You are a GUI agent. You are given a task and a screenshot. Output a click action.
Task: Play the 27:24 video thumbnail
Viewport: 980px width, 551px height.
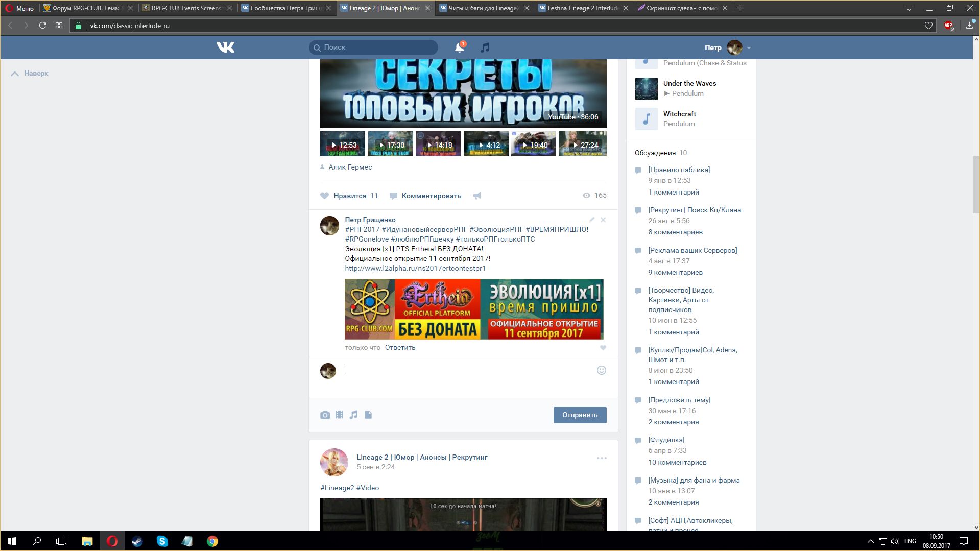click(583, 144)
